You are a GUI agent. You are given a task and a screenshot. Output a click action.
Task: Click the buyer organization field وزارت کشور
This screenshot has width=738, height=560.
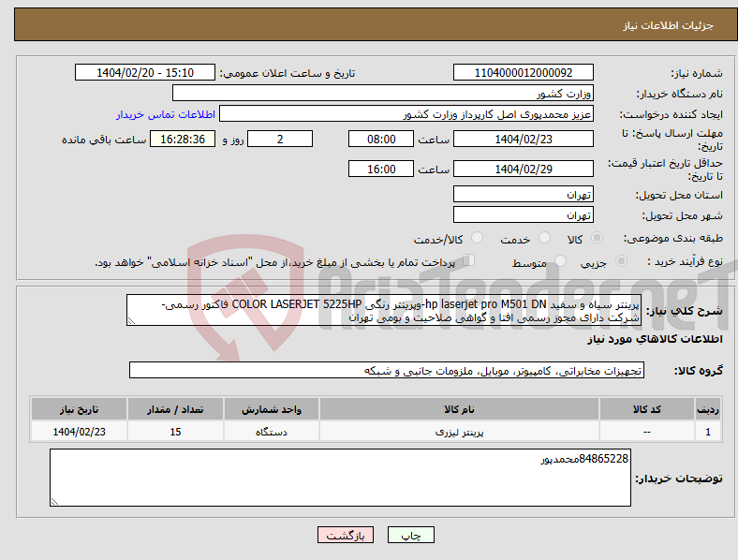(383, 93)
